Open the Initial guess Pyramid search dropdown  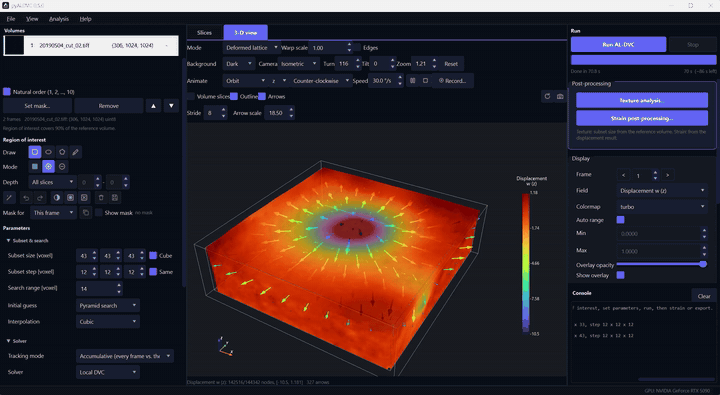(107, 305)
